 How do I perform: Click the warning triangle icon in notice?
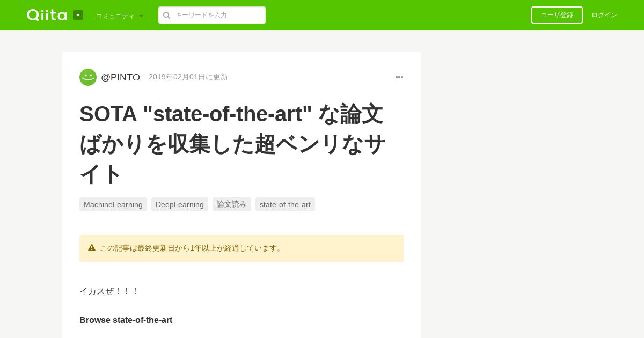point(92,248)
